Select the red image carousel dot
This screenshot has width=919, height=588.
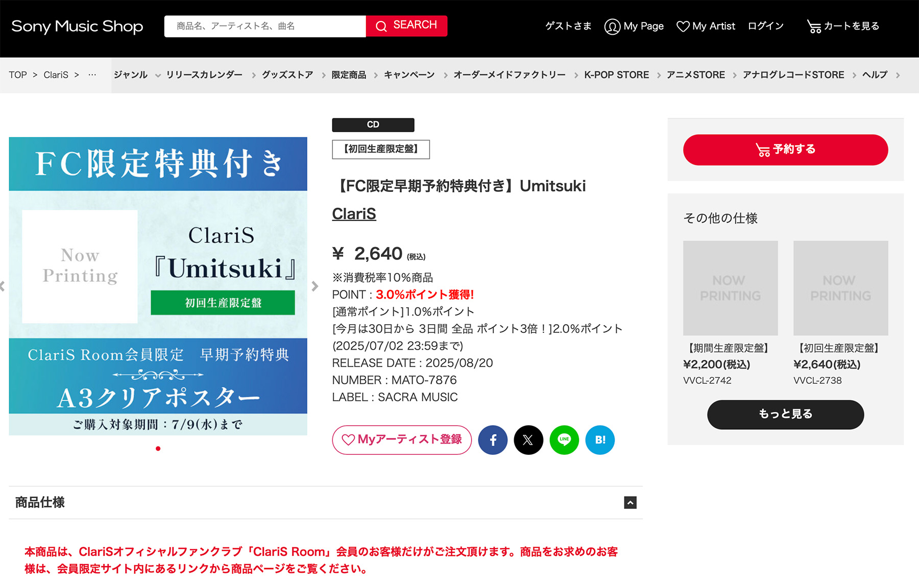(158, 449)
